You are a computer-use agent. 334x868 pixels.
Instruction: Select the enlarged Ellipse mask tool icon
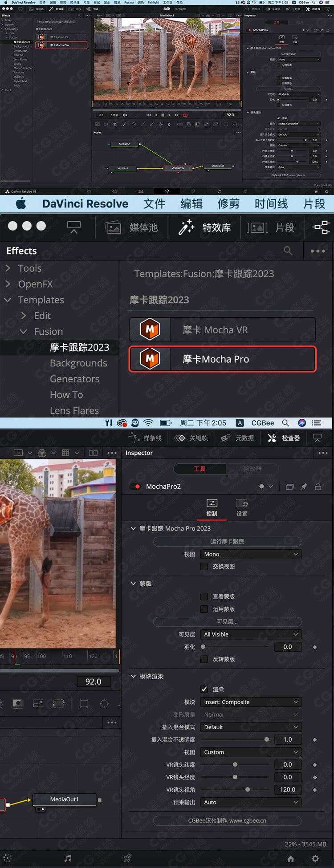(x=104, y=704)
